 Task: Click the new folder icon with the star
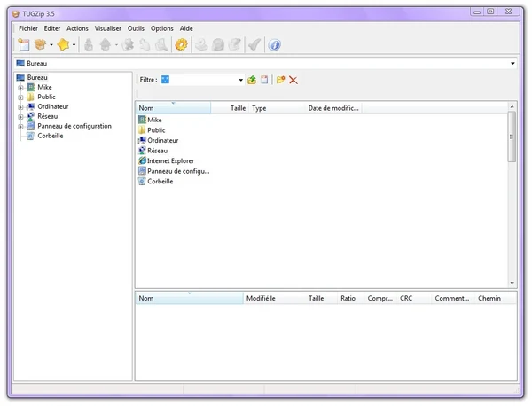(x=280, y=80)
